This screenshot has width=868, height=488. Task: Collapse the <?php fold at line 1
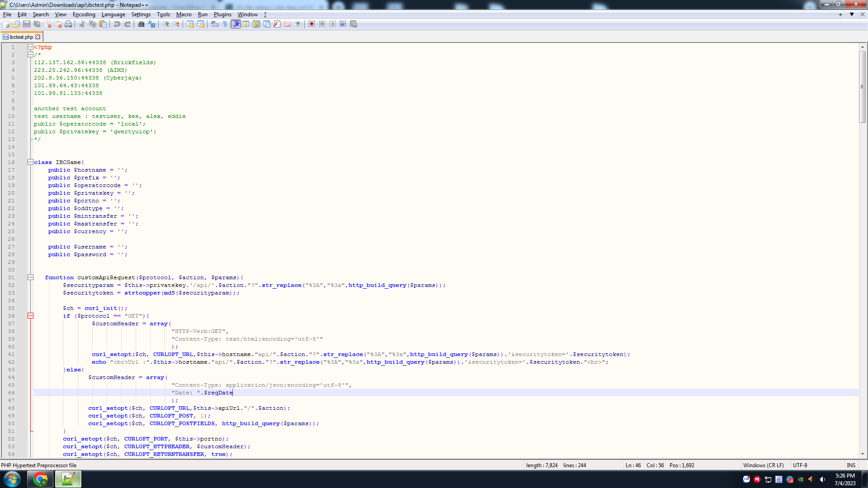30,47
